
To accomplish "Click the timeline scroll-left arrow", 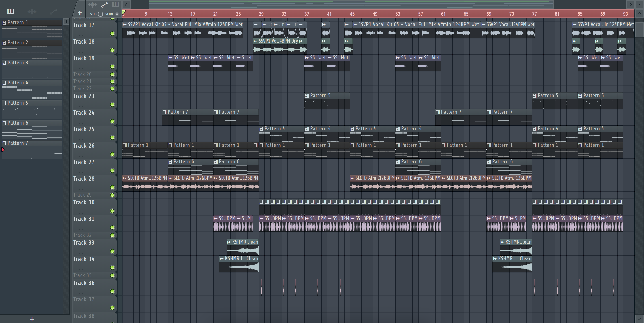I will click(126, 4).
